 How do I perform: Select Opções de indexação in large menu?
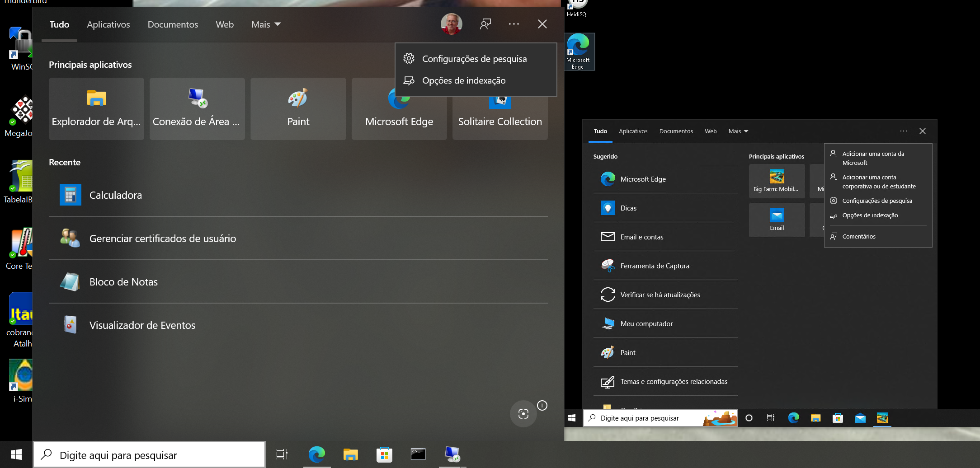(x=464, y=81)
